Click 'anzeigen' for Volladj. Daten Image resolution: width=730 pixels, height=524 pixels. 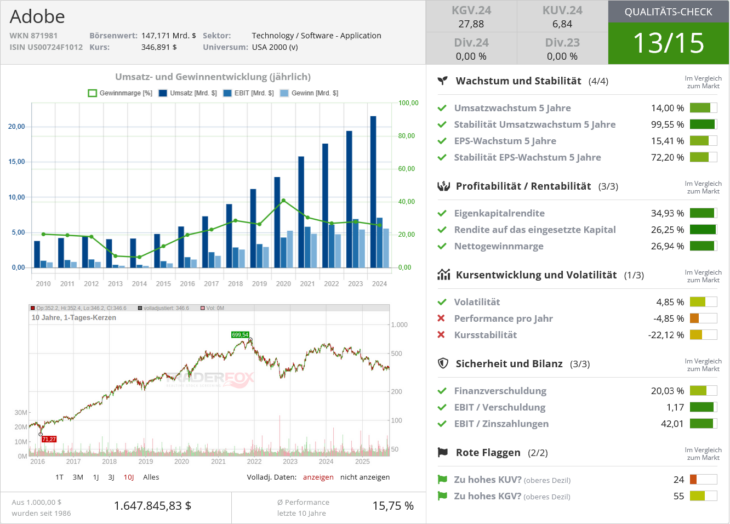click(318, 477)
